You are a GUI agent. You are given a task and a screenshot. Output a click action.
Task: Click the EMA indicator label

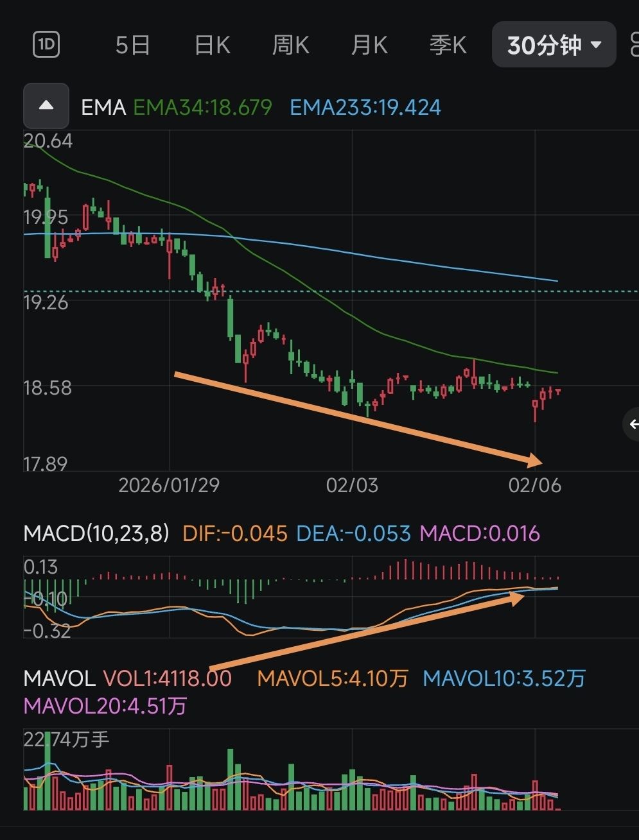(x=103, y=107)
